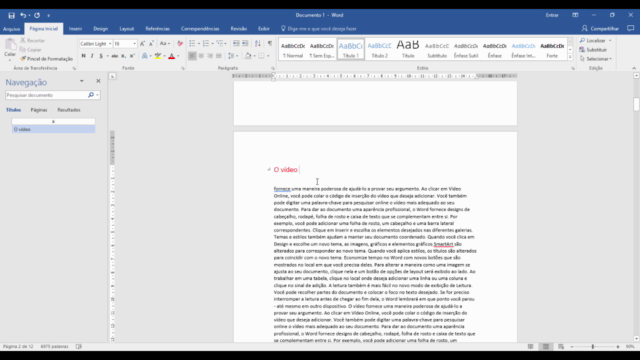Activate Pincel de Formatação
This screenshot has width=640, height=360.
pos(47,59)
